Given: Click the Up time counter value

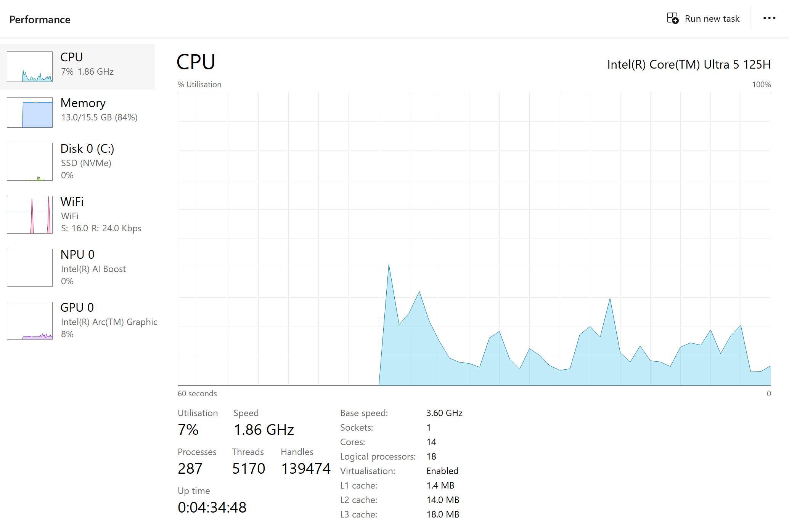Looking at the screenshot, I should point(212,507).
